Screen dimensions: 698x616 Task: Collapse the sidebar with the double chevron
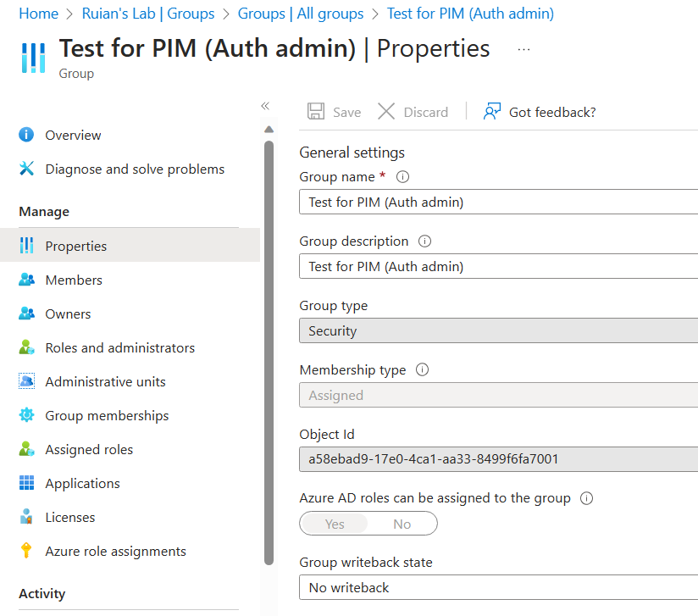tap(264, 106)
